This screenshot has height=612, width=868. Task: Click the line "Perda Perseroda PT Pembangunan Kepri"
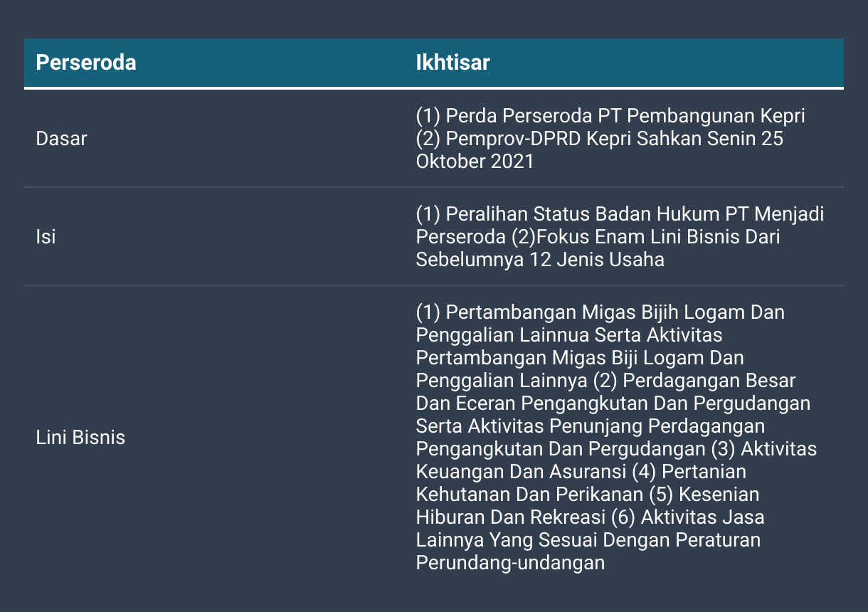coord(625,115)
